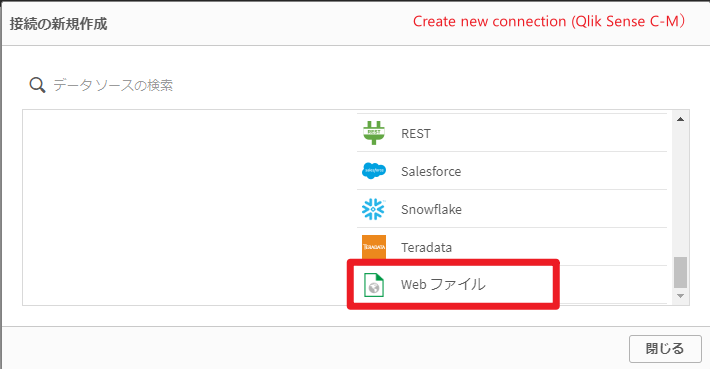
Task: Click the Snowflake logo icon
Action: pos(373,209)
